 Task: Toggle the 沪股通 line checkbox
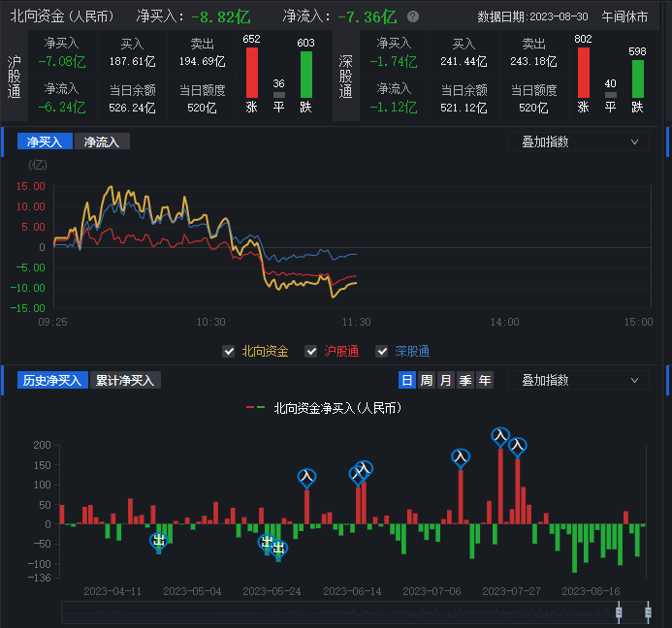point(311,351)
